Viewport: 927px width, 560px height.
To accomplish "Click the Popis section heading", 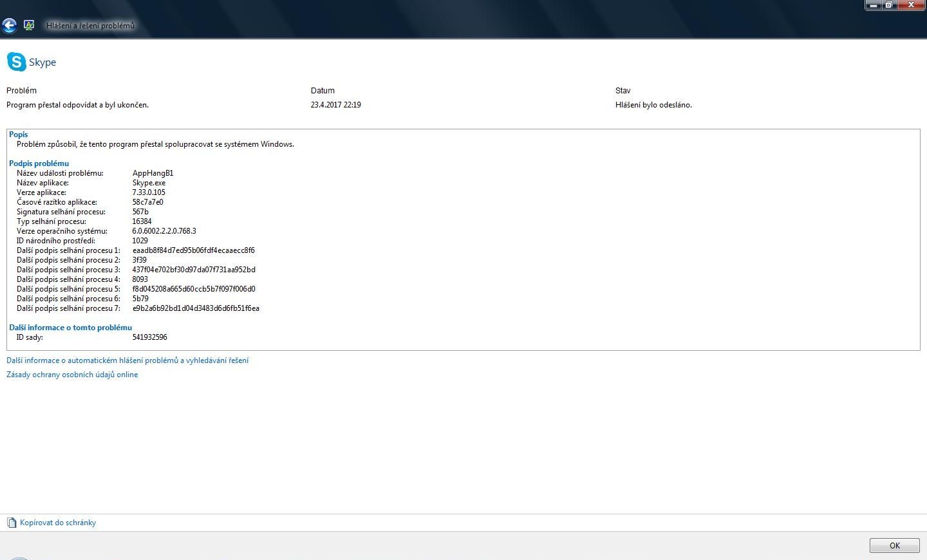I will pyautogui.click(x=19, y=135).
